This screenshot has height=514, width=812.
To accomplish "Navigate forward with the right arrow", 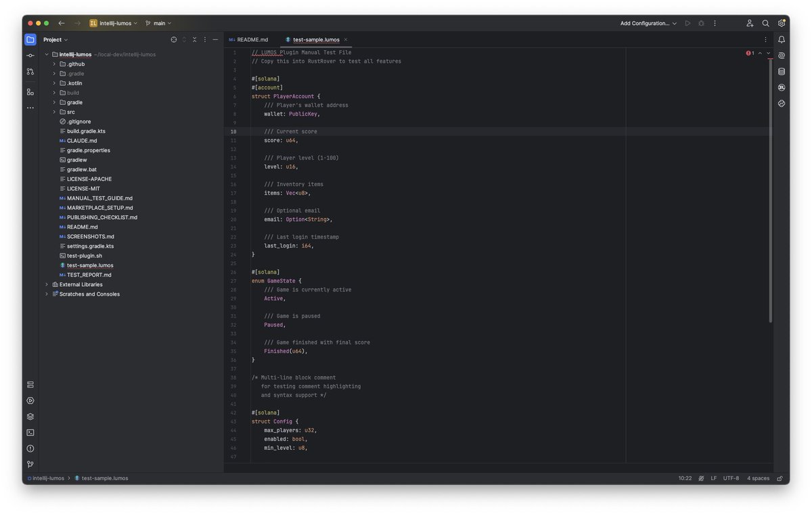I will 77,23.
